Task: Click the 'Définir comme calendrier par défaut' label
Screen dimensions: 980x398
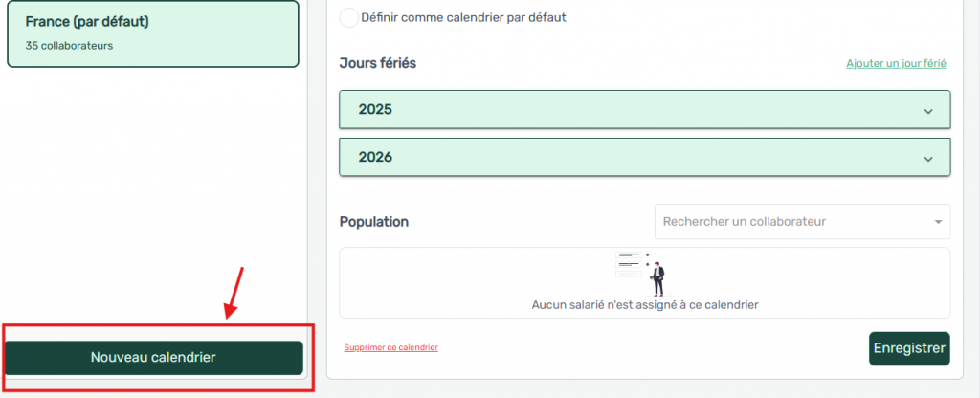Action: pos(463,17)
